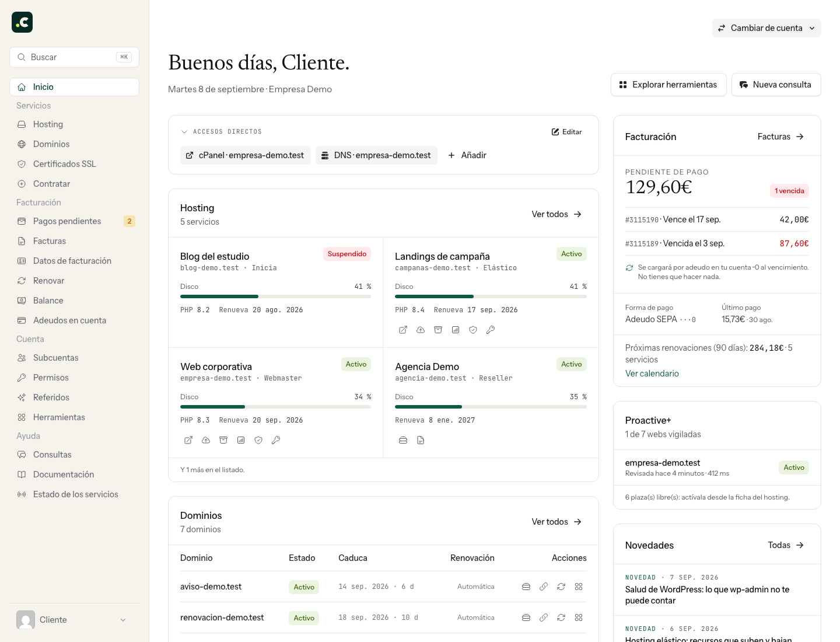The width and height of the screenshot is (840, 642).
Task: Click key icon on Landings de campaña card
Action: (x=491, y=330)
